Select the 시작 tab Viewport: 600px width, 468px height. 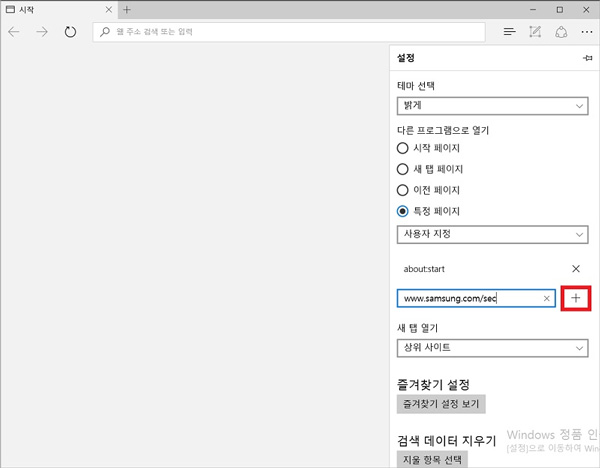coord(59,10)
